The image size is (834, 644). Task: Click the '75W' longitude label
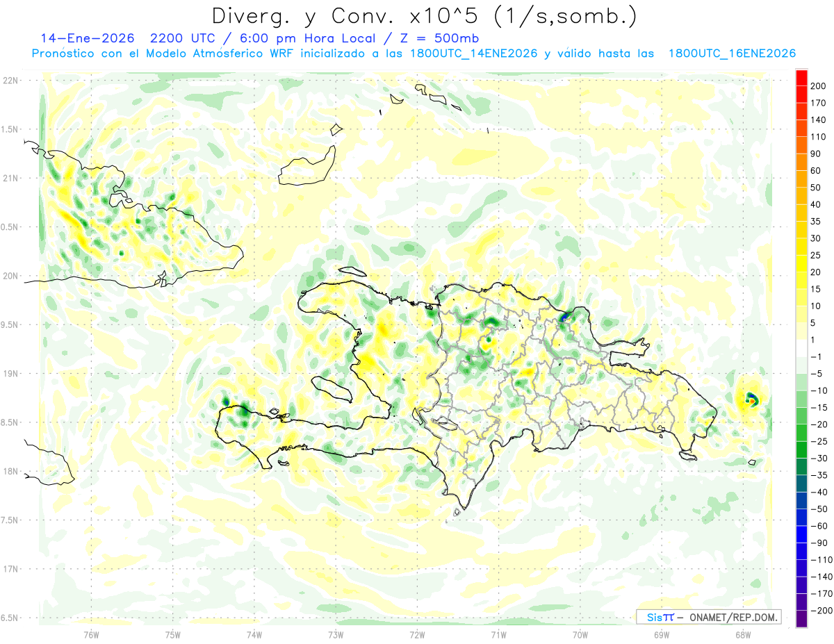[x=173, y=634]
